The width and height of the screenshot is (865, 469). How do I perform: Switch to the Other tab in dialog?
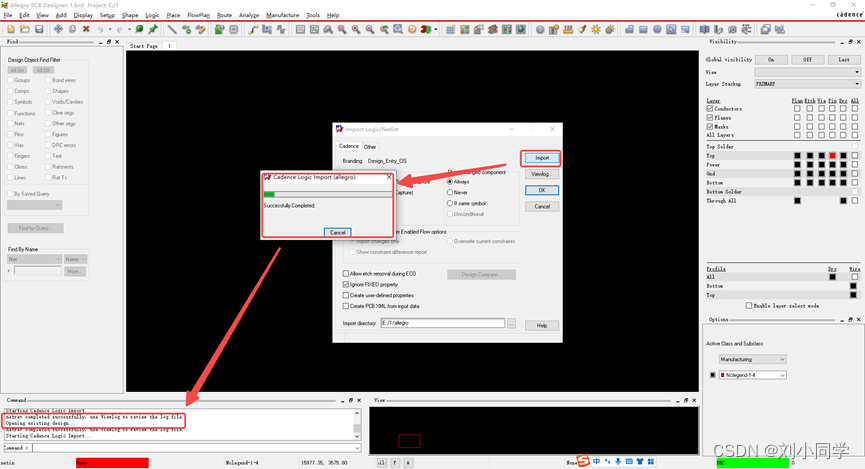[x=370, y=147]
